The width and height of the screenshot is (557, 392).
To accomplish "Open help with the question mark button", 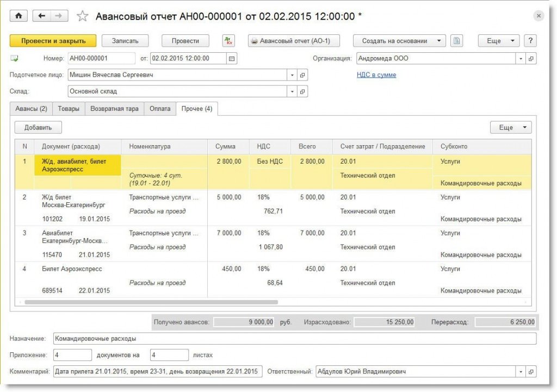I will tap(530, 41).
